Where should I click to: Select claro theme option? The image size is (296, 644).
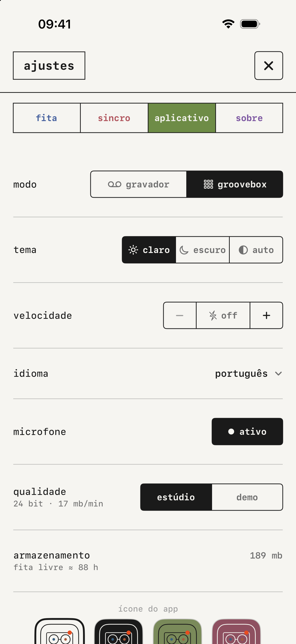pos(149,250)
